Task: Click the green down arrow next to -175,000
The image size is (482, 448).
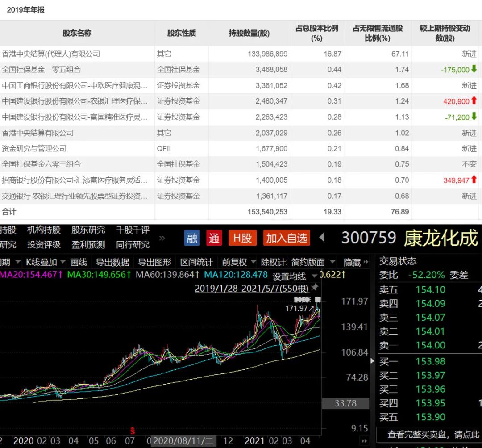Action: [474, 69]
